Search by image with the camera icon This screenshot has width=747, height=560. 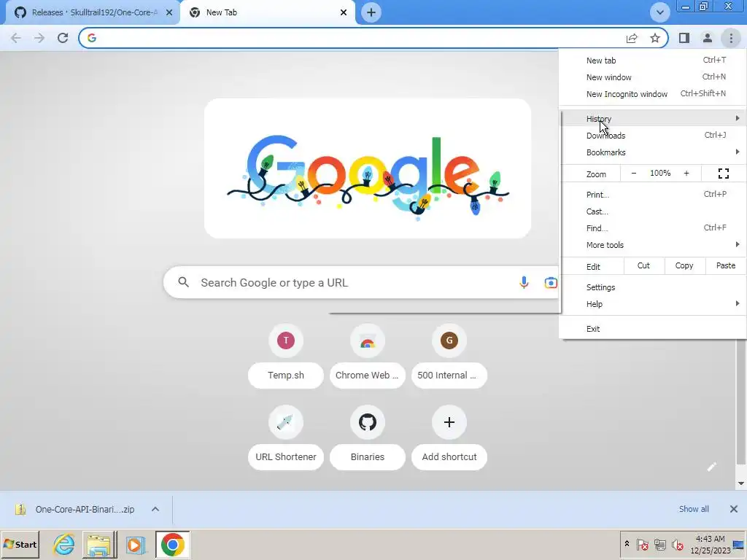551,282
